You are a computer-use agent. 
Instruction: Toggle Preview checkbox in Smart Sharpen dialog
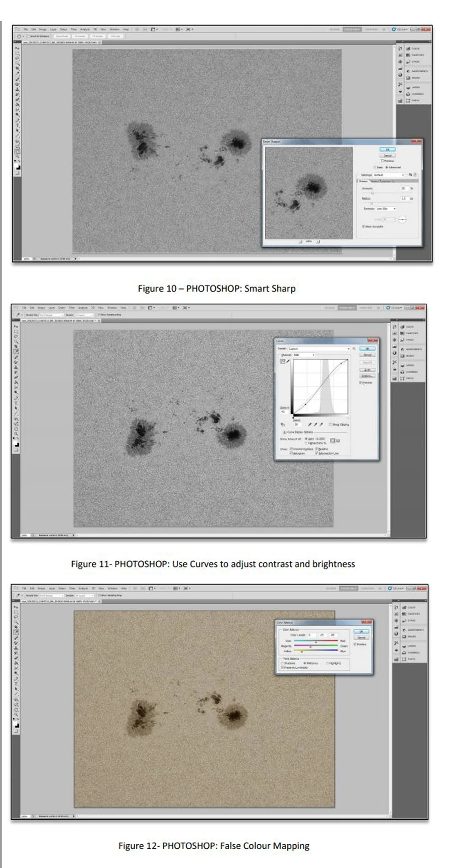coord(382,161)
